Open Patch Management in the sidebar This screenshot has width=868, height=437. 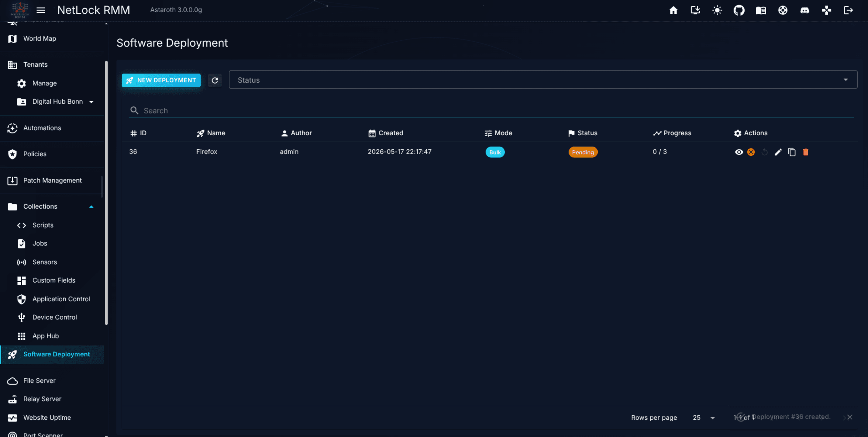click(52, 180)
